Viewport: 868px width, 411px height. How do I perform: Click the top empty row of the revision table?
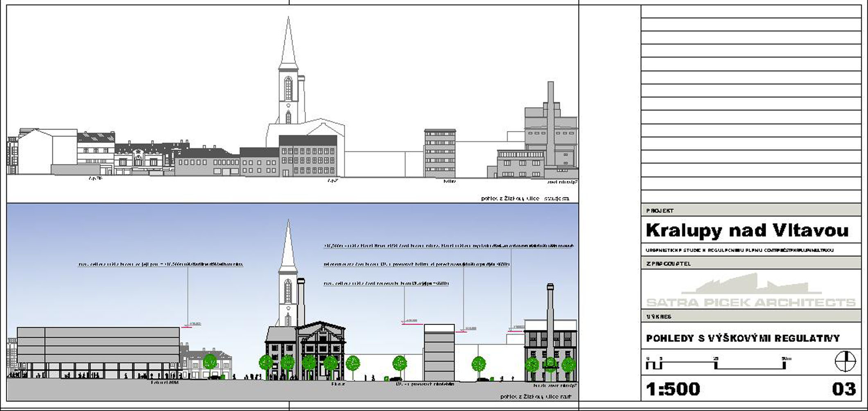751,11
